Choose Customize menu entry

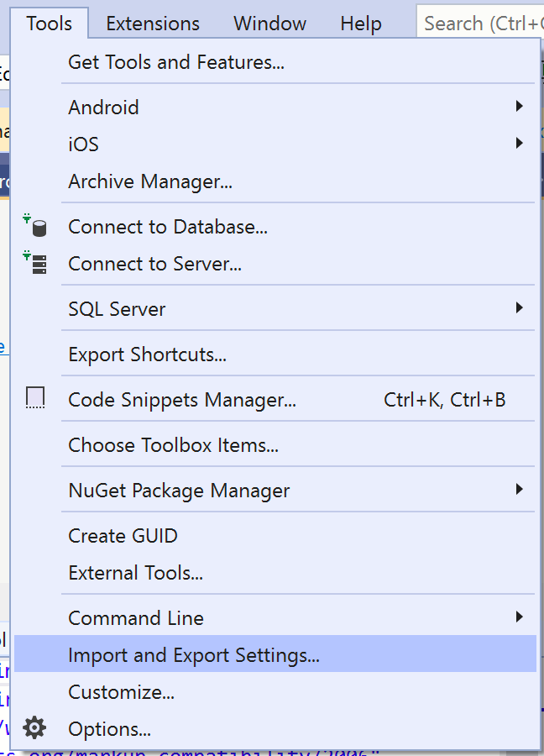(x=275, y=692)
